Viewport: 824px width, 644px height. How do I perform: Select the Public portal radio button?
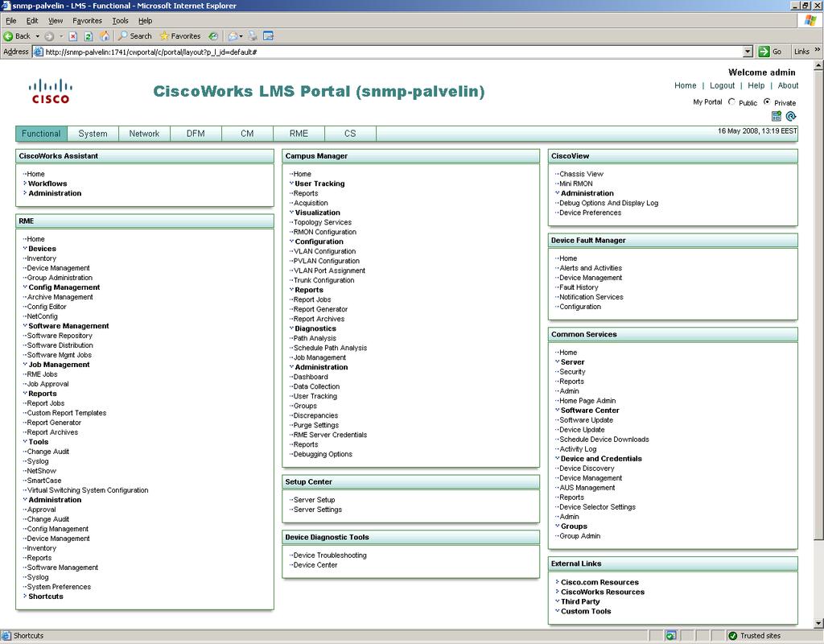click(x=731, y=102)
